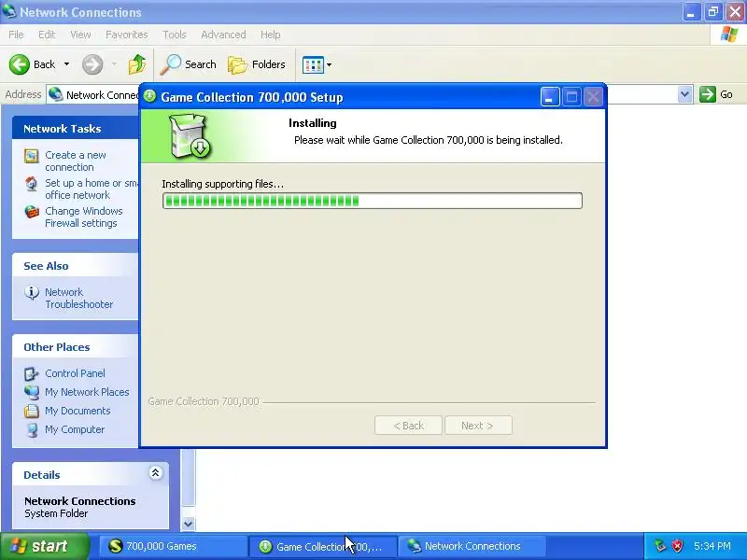Click the green Go arrow button
The image size is (747, 560).
(x=708, y=94)
